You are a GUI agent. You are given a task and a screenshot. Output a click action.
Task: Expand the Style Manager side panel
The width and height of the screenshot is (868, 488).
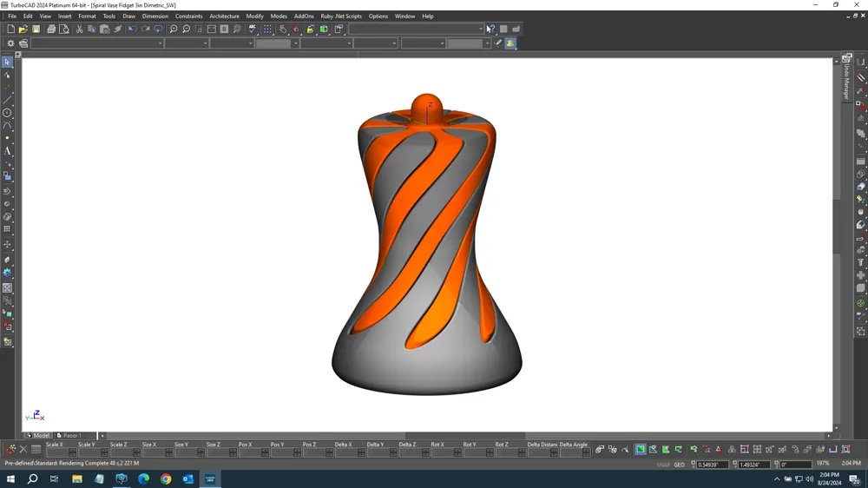(846, 80)
